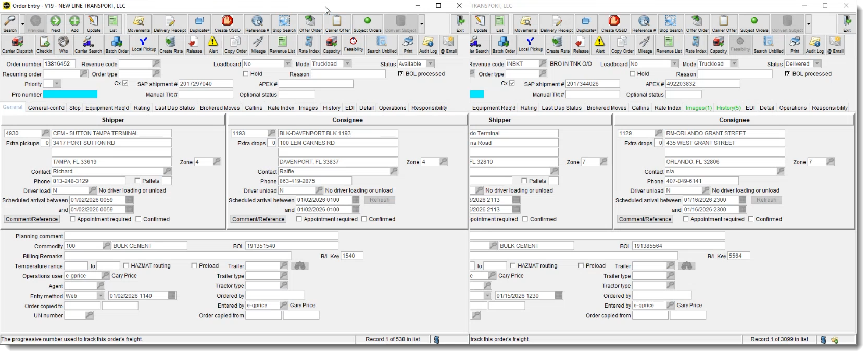Click BOL field 191385564 in right window
868x356 pixels.
coord(678,246)
